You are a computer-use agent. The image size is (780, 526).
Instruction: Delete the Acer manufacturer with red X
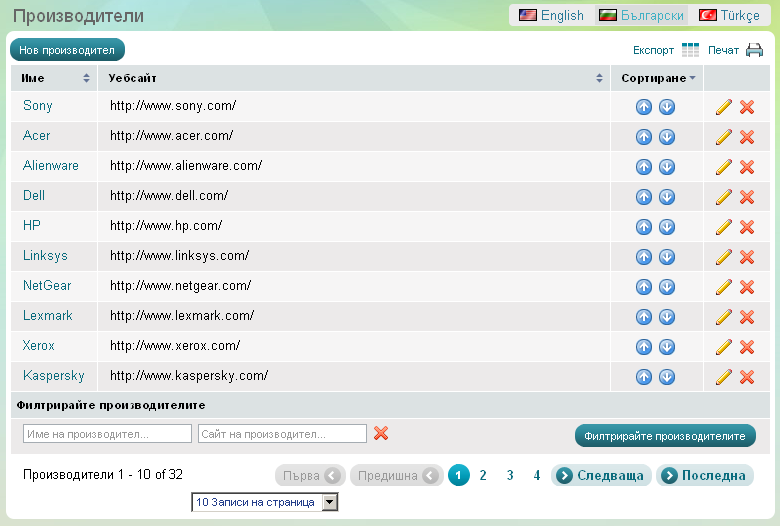pos(747,137)
